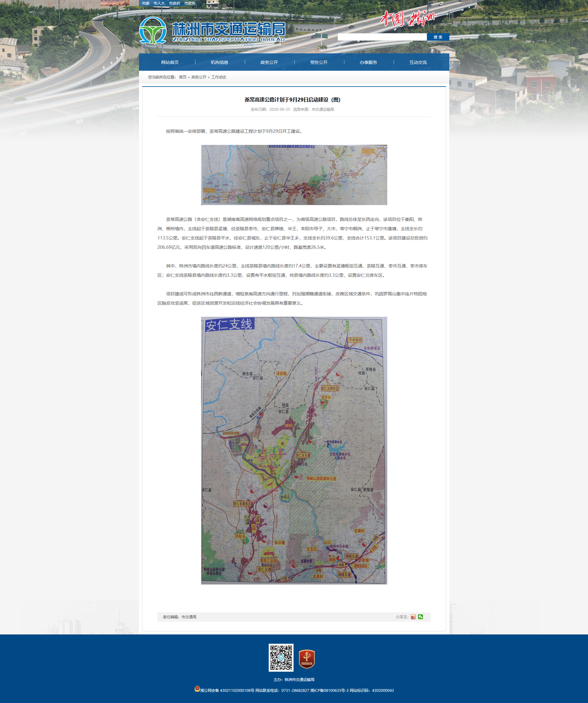Click the Weibo share icon
This screenshot has height=703, width=588.
[413, 617]
